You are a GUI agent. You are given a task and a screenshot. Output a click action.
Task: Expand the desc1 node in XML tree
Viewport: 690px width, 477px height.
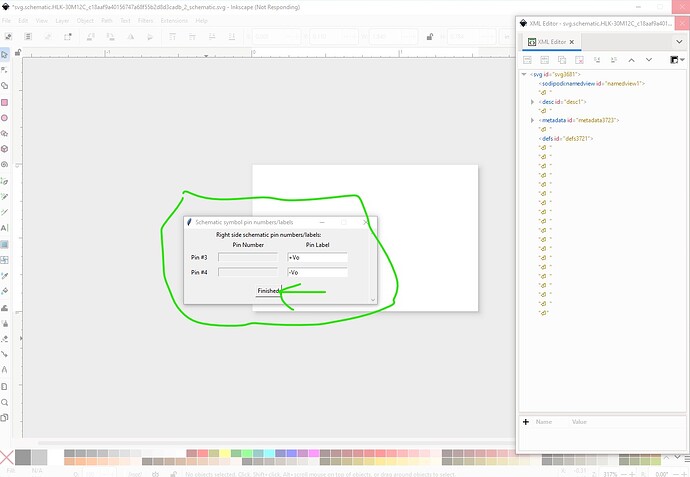click(532, 102)
